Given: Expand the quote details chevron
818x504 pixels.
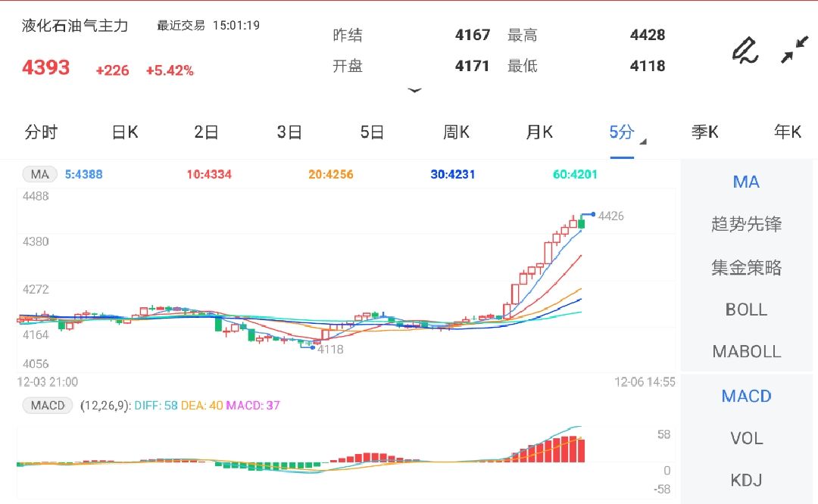Looking at the screenshot, I should click(415, 90).
